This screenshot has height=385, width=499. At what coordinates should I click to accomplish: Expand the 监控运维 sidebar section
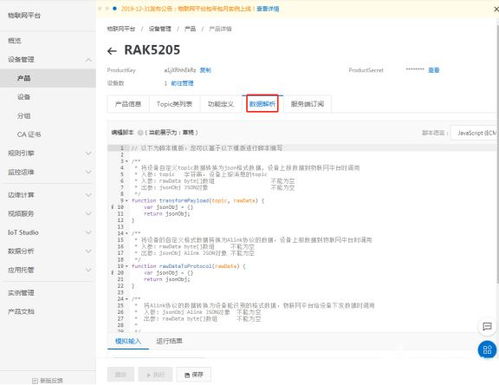click(x=48, y=172)
